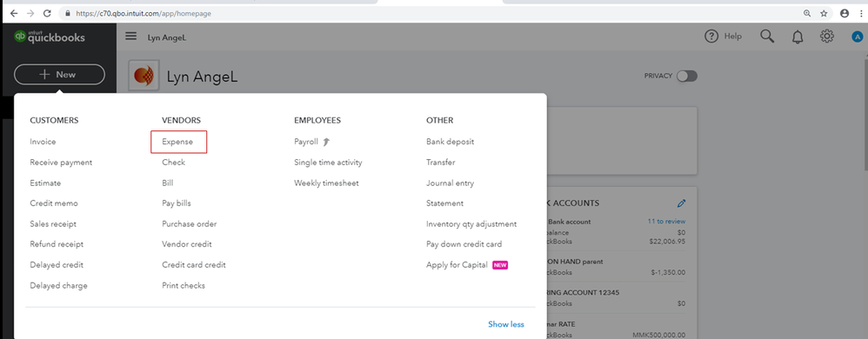Image resolution: width=868 pixels, height=339 pixels.
Task: Select Purchase order
Action: 190,224
